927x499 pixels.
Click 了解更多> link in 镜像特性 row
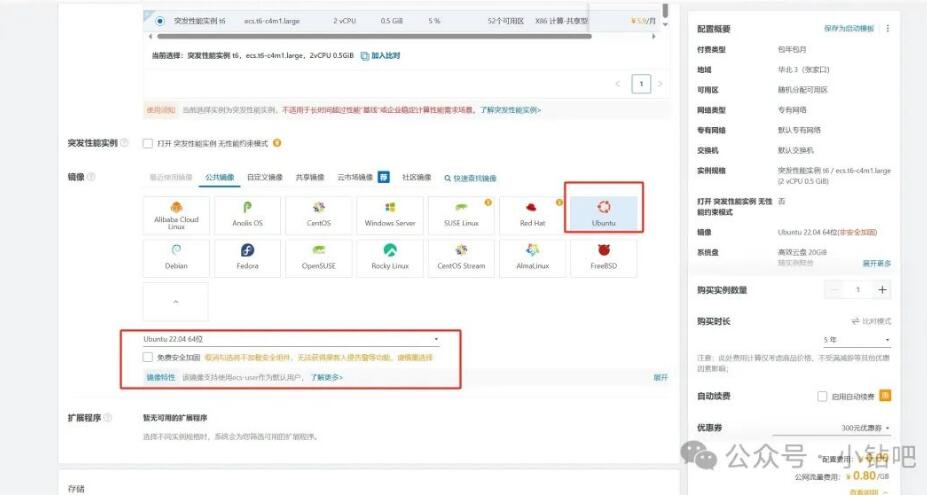coord(327,377)
